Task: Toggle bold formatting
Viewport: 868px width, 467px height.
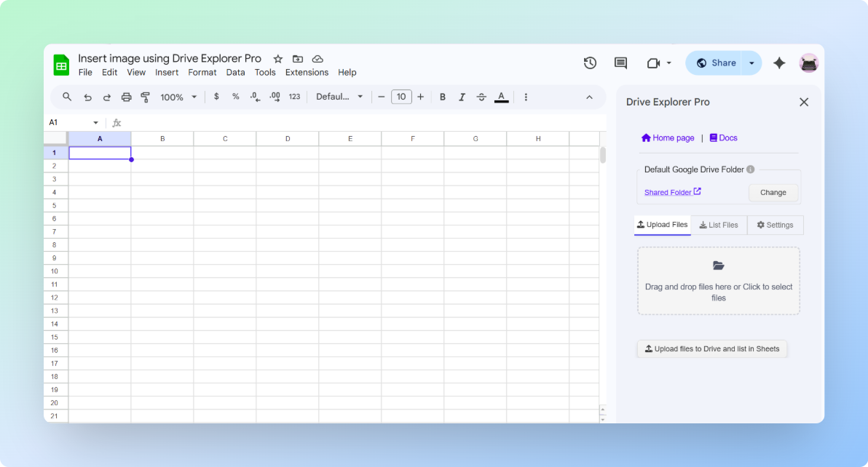Action: (443, 97)
